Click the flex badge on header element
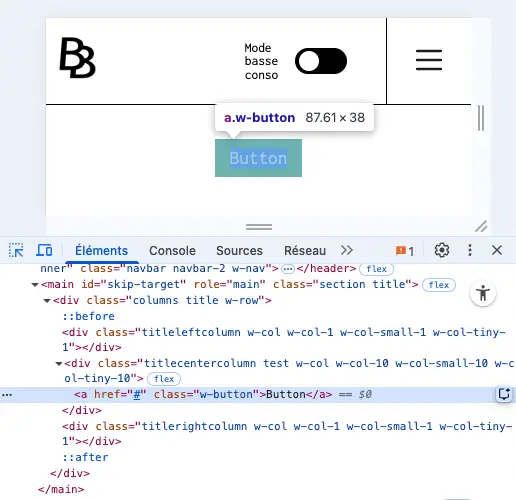 tap(376, 269)
